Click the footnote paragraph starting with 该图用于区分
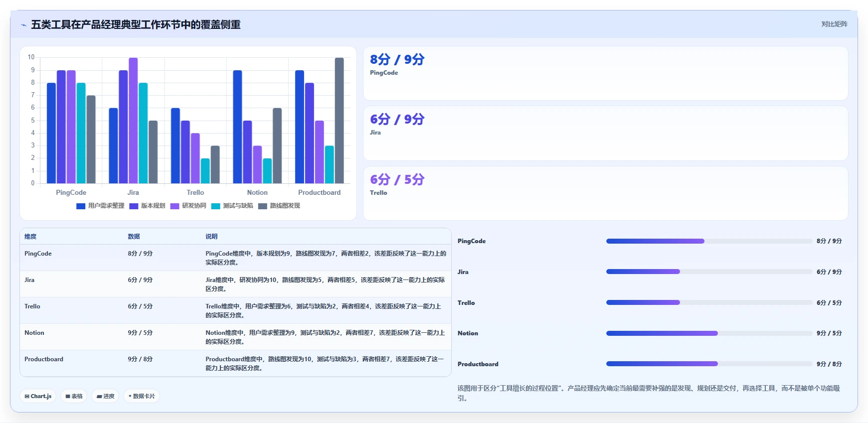Image resolution: width=868 pixels, height=423 pixels. [649, 393]
